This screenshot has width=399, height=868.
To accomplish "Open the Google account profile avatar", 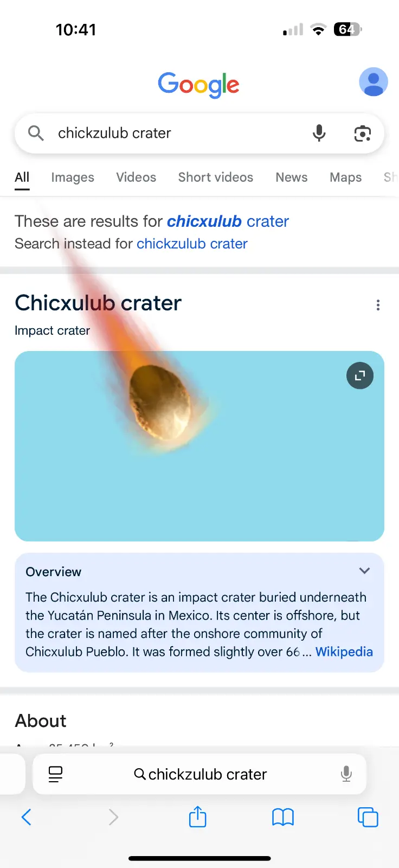I will point(374,82).
